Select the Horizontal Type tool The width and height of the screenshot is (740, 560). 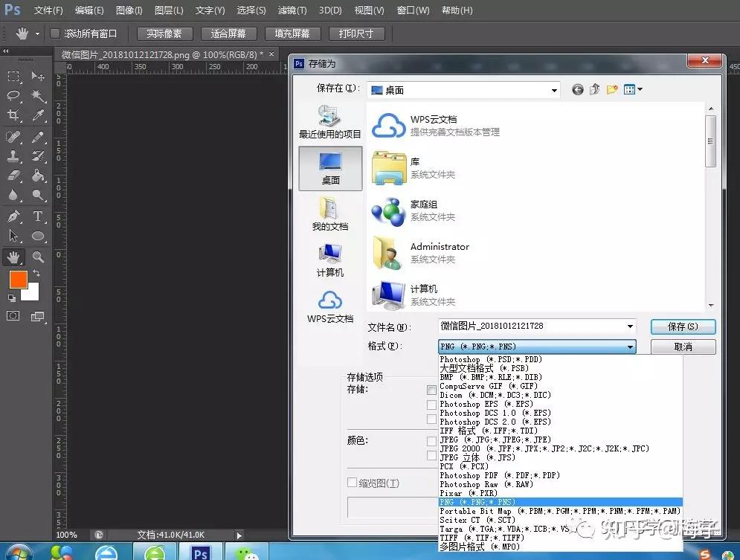click(38, 216)
